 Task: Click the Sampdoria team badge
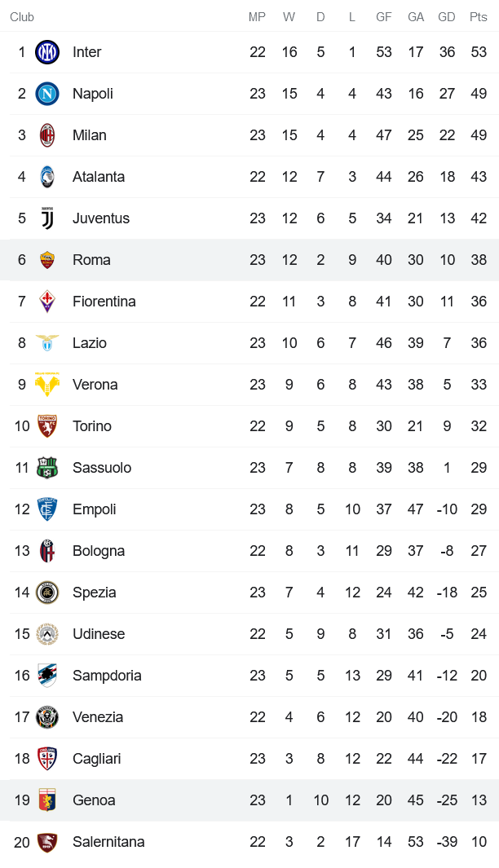pyautogui.click(x=47, y=676)
